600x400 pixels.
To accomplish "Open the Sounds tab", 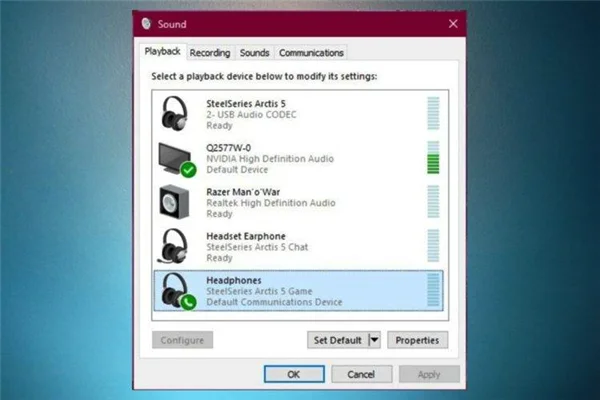I will (x=254, y=53).
